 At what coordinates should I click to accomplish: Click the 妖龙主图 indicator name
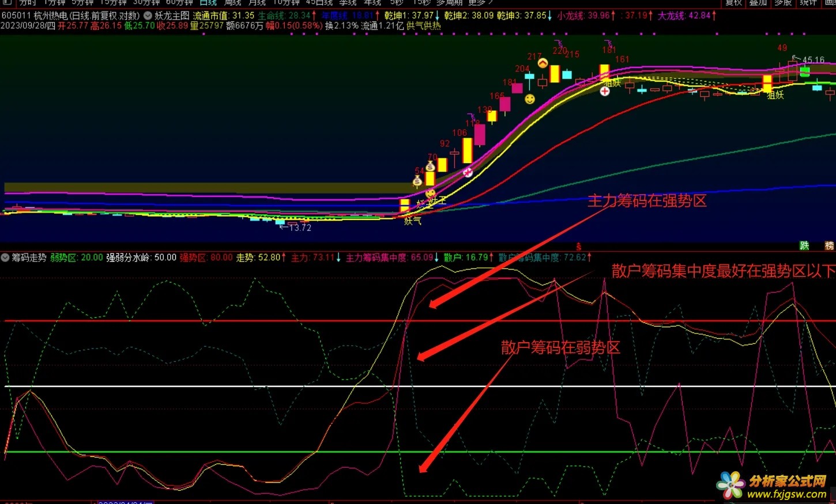tap(172, 16)
